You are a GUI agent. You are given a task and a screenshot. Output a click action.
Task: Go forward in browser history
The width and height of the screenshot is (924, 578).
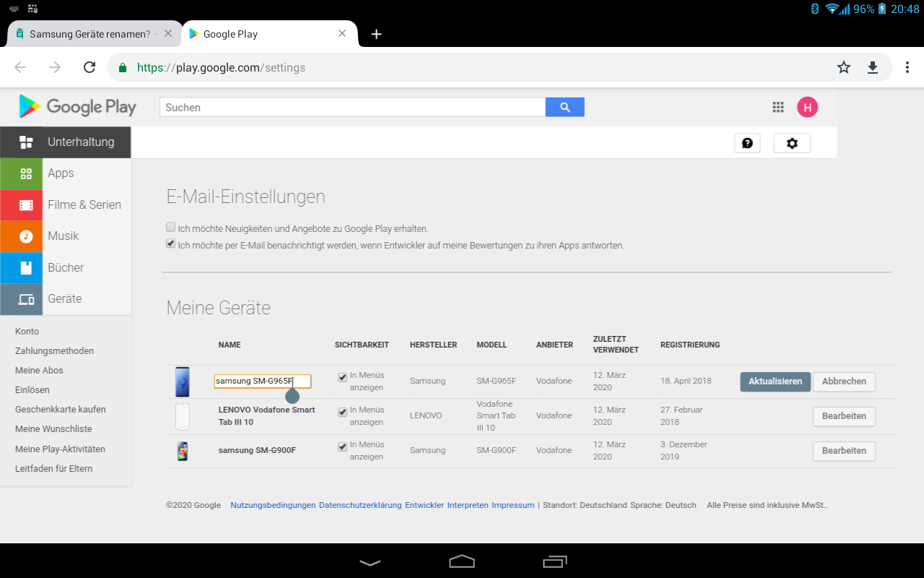coord(55,67)
